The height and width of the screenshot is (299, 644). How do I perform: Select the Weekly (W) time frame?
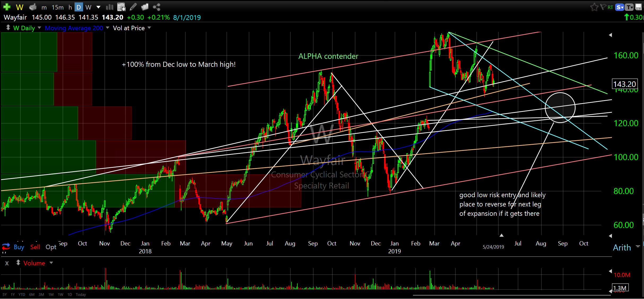(88, 7)
